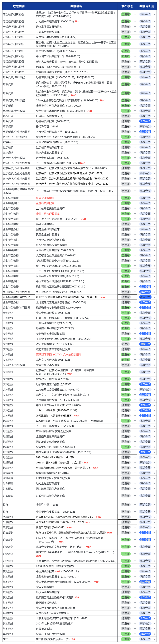Image resolution: width=159 pixels, height=644 pixels.
Task: Open membership dropdown for 绿色经济数据库（2000-2023）
Action: 154,122
